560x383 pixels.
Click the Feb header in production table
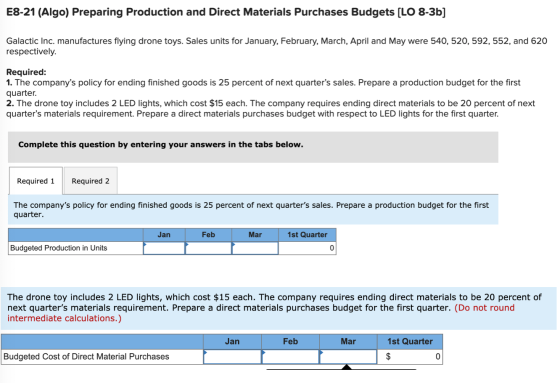208,235
